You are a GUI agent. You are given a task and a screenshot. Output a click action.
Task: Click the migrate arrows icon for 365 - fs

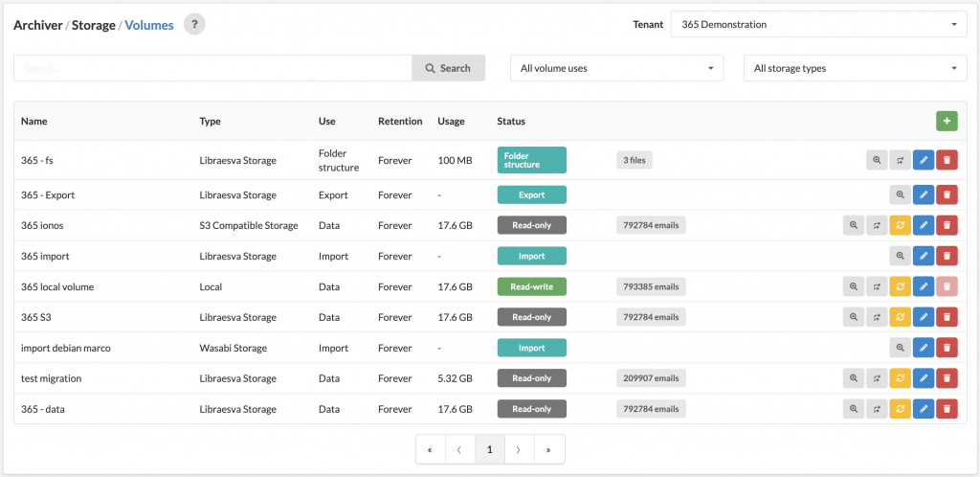pos(900,160)
